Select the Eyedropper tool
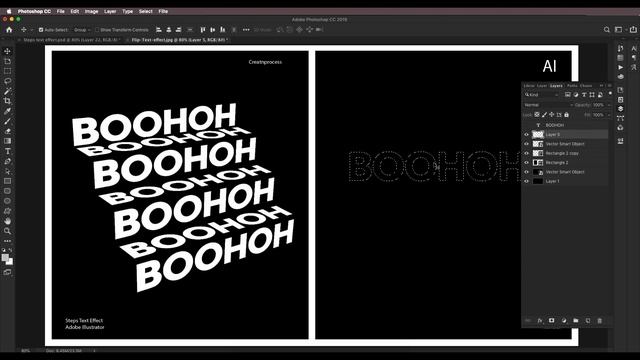640x360 pixels. point(7,111)
